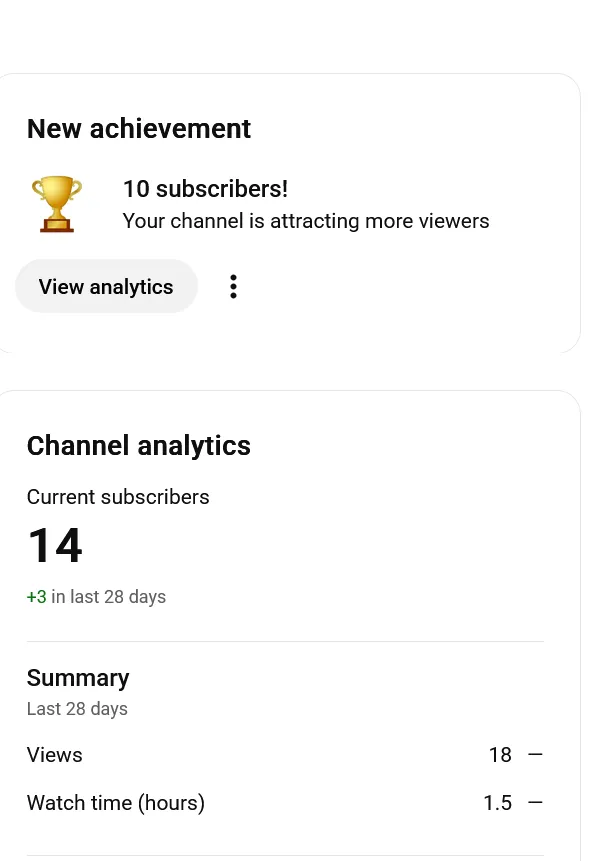Click the subscriber count 14
591x861 pixels.
(55, 545)
